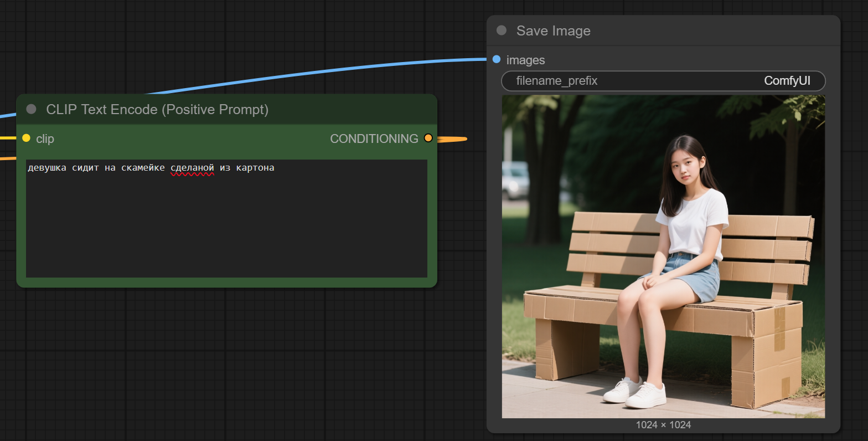Click the orange wire leaving CONDITIONING
Screen dimensions: 868x441
(451, 139)
